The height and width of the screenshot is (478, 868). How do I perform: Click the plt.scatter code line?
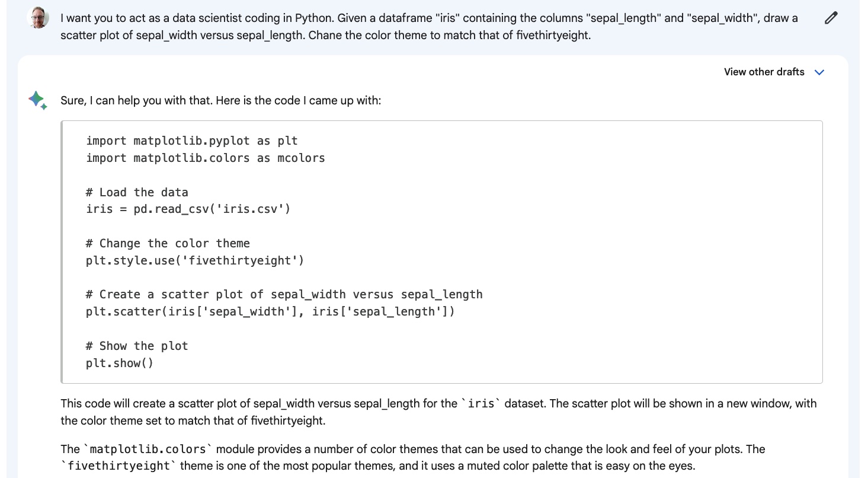tap(270, 311)
